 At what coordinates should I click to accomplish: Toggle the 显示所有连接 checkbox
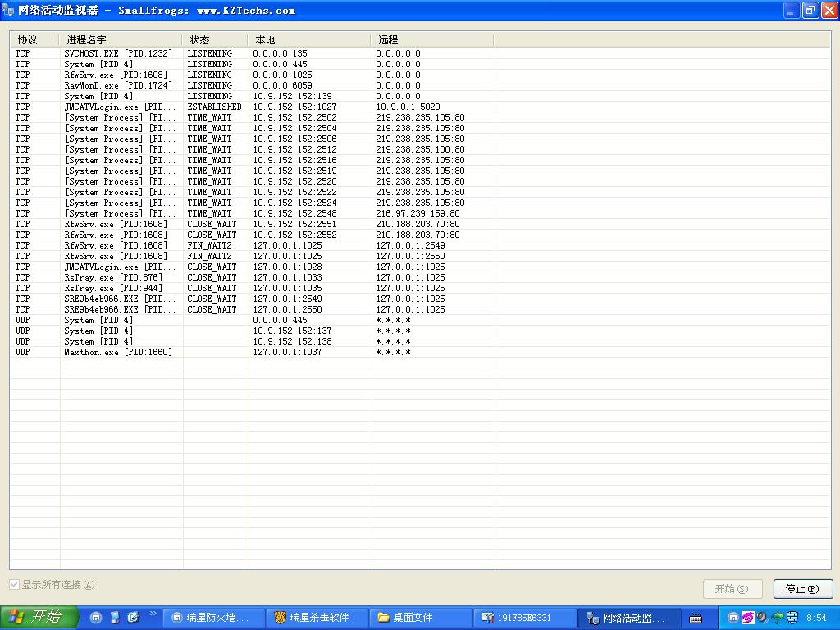point(15,584)
